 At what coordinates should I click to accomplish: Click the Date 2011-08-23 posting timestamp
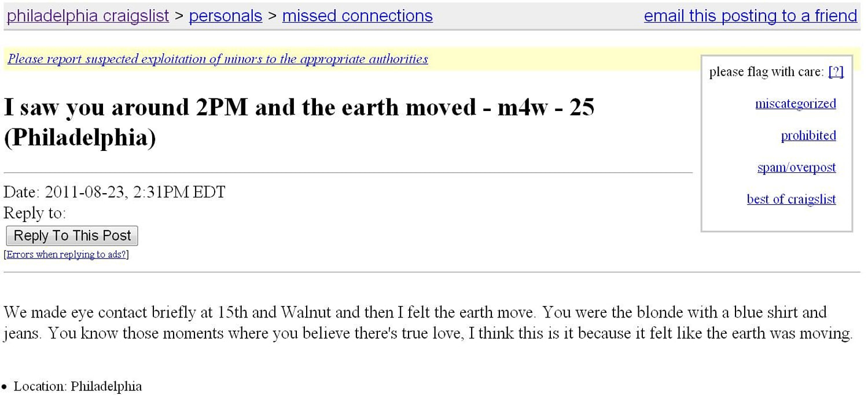click(115, 192)
